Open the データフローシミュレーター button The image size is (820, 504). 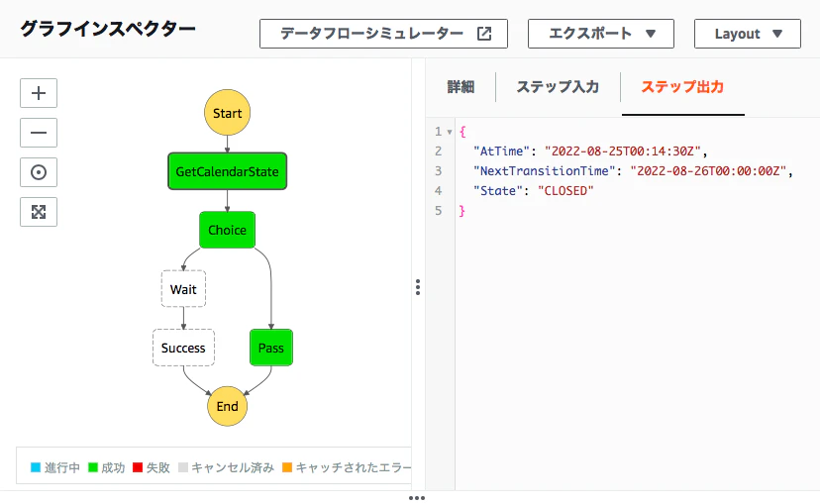click(383, 34)
